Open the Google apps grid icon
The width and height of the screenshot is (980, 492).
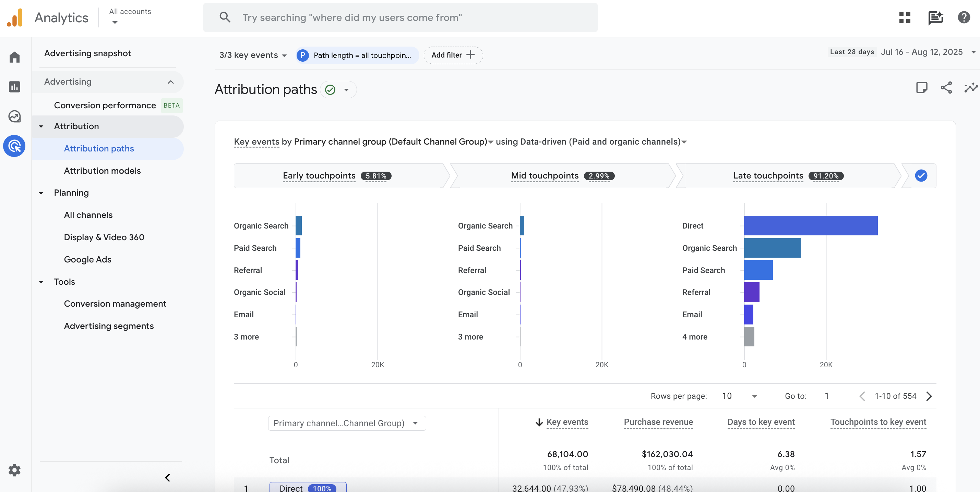(x=905, y=17)
